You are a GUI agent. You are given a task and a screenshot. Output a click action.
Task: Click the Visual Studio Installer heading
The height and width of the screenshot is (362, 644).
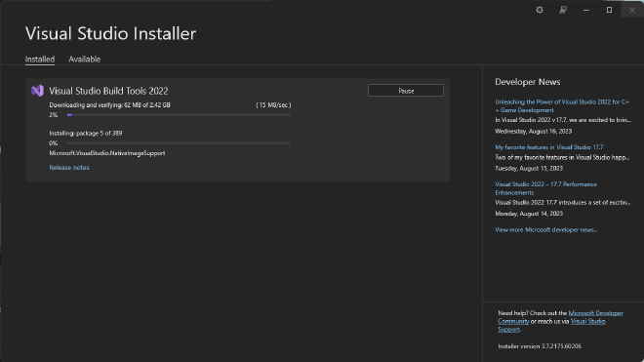[110, 33]
